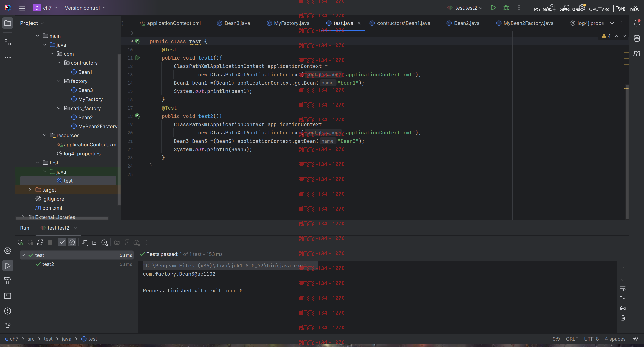Open the test.test2 run configuration dropdown
The image size is (644, 347).
tap(465, 8)
